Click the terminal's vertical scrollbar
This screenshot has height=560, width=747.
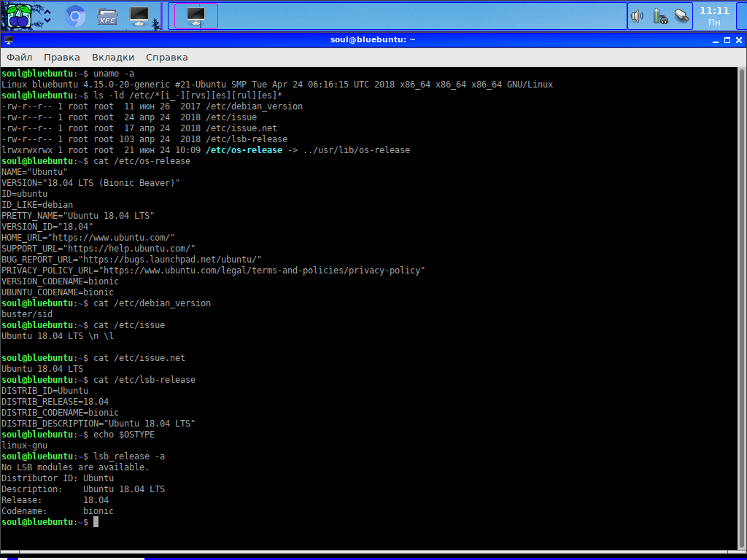tap(742, 308)
